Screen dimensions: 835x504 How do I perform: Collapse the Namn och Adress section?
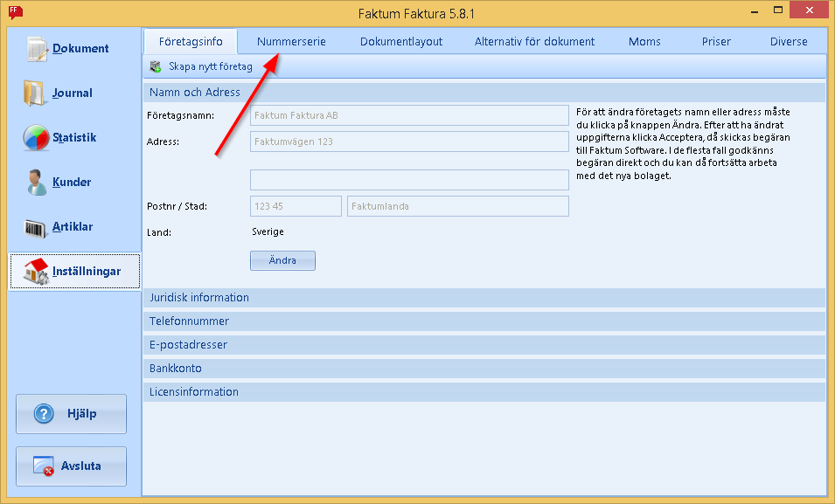(x=484, y=92)
